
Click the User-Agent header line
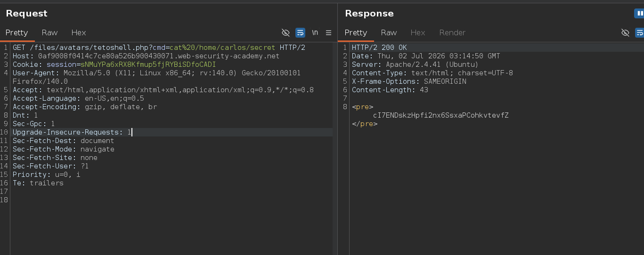[x=156, y=73]
